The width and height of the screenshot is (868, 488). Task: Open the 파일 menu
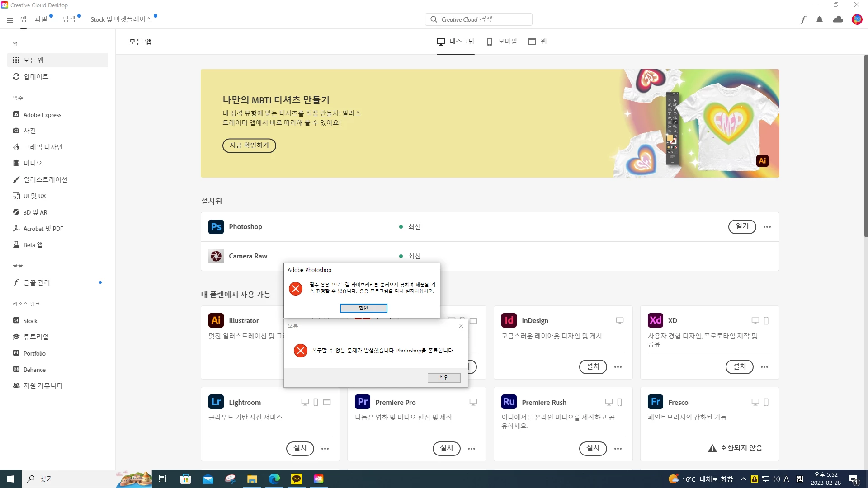pyautogui.click(x=41, y=19)
